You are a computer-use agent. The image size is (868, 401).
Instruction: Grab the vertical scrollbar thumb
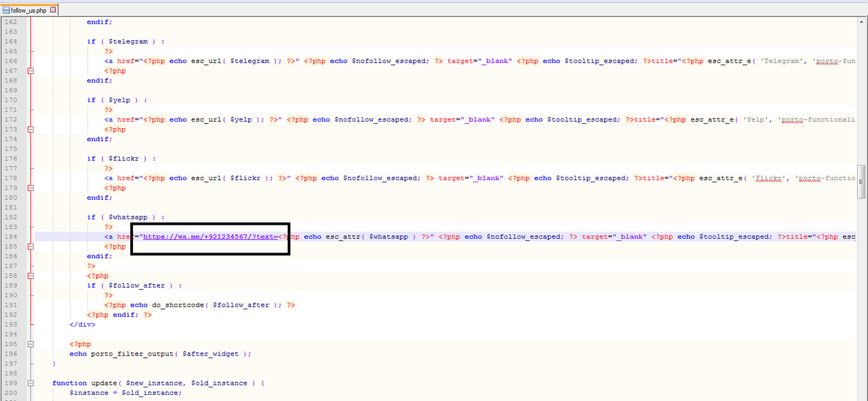[x=862, y=181]
